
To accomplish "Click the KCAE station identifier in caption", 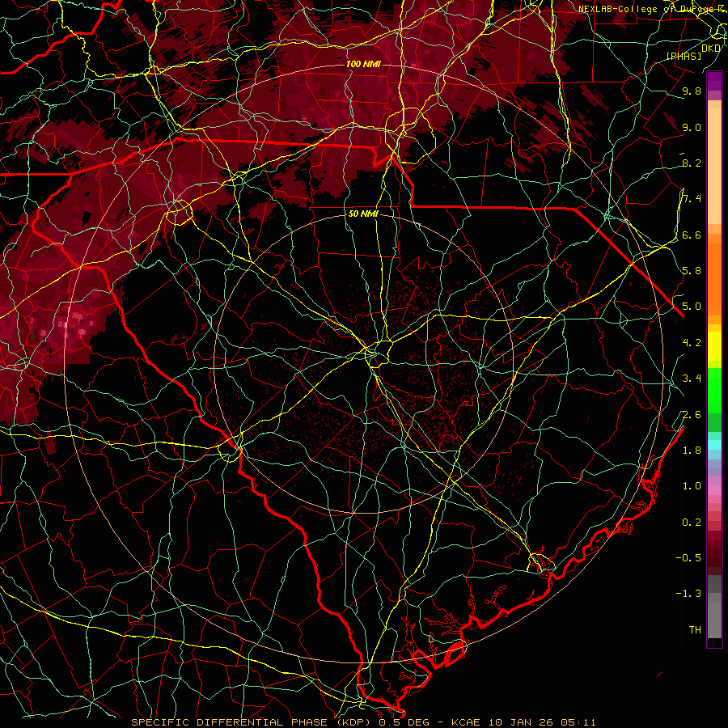I will pyautogui.click(x=466, y=722).
